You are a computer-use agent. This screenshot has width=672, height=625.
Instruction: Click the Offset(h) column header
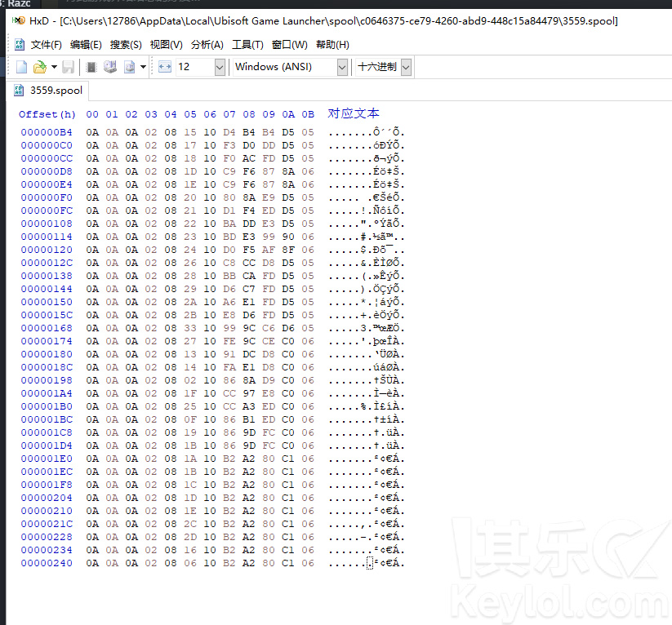[47, 114]
